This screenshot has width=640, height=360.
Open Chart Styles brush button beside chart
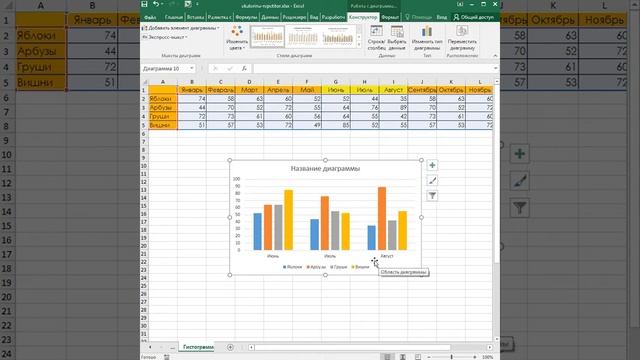432,180
